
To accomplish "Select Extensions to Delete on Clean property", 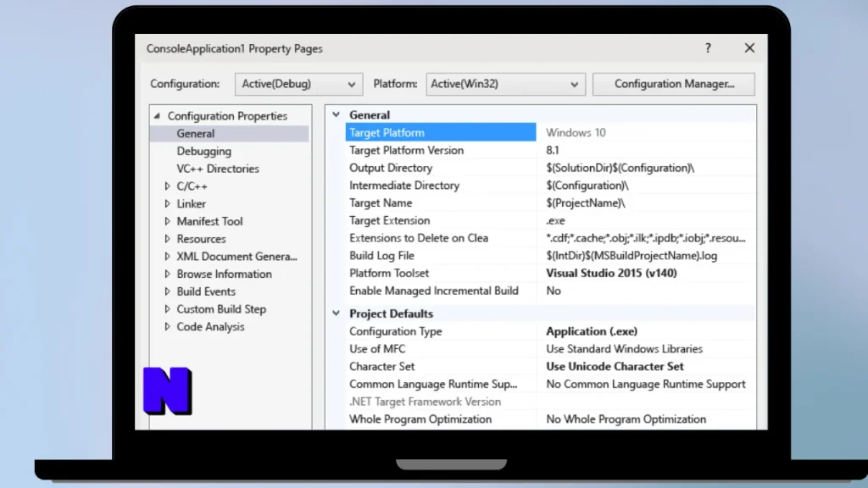I will click(x=419, y=238).
